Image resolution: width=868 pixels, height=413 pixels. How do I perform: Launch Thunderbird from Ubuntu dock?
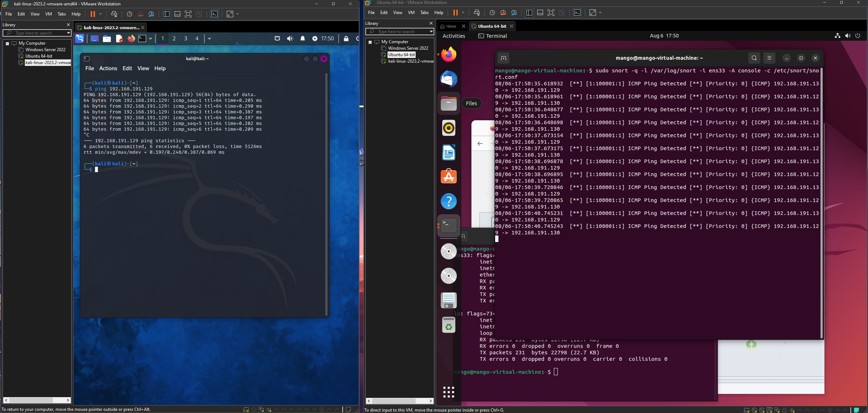click(x=449, y=79)
